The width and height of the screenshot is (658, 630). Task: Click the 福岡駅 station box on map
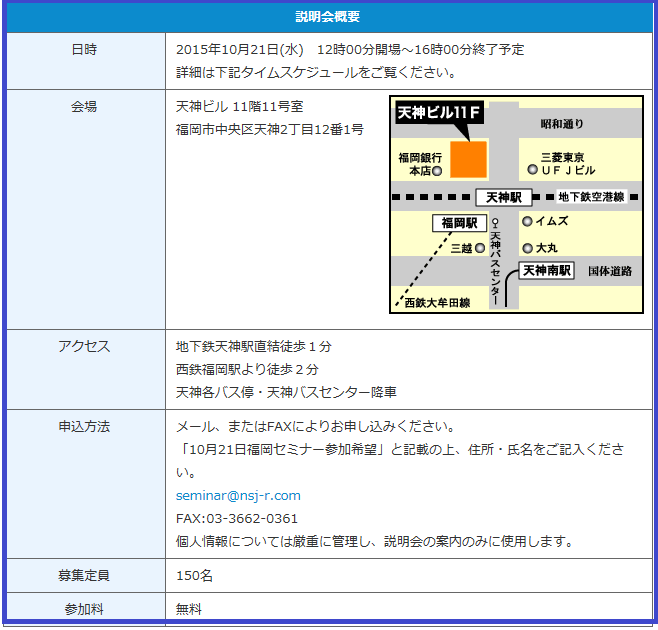460,223
